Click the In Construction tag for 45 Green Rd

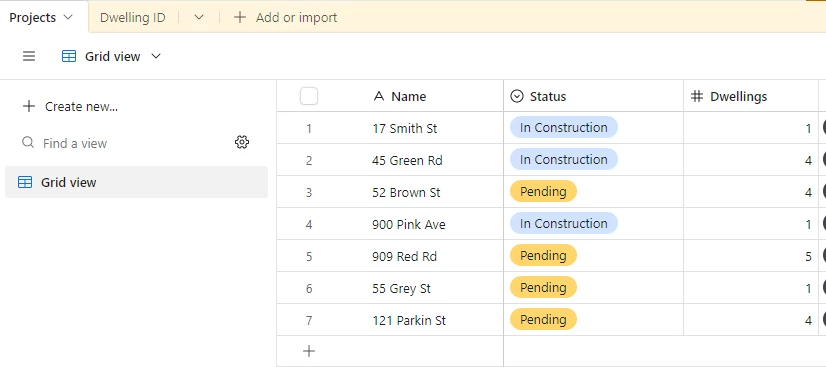point(564,160)
